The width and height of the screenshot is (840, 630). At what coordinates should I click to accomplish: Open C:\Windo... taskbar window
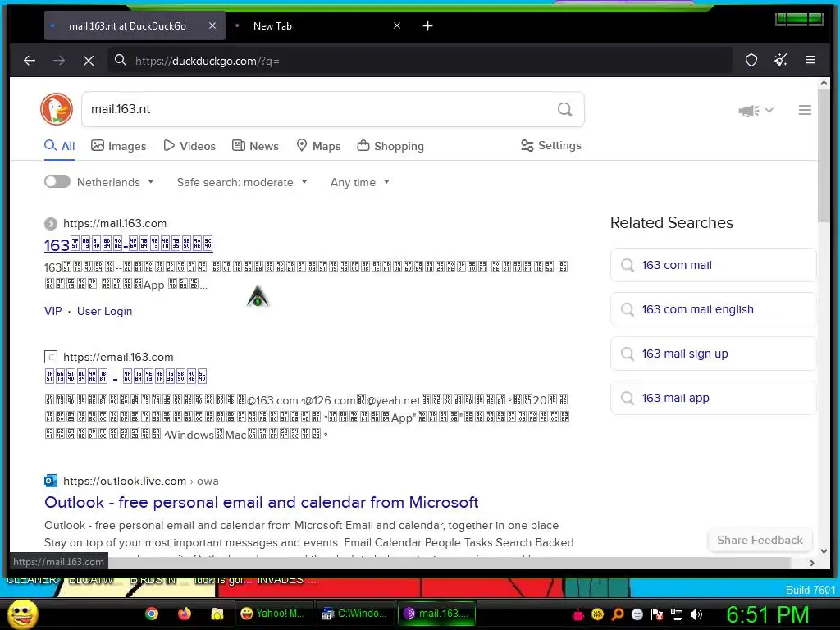[x=354, y=614]
